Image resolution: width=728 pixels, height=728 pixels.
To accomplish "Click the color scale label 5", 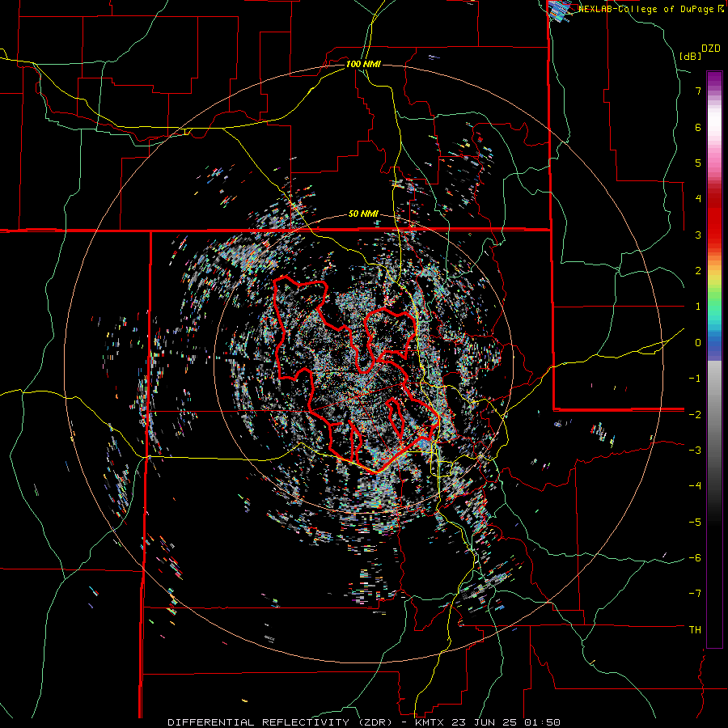I will [698, 163].
